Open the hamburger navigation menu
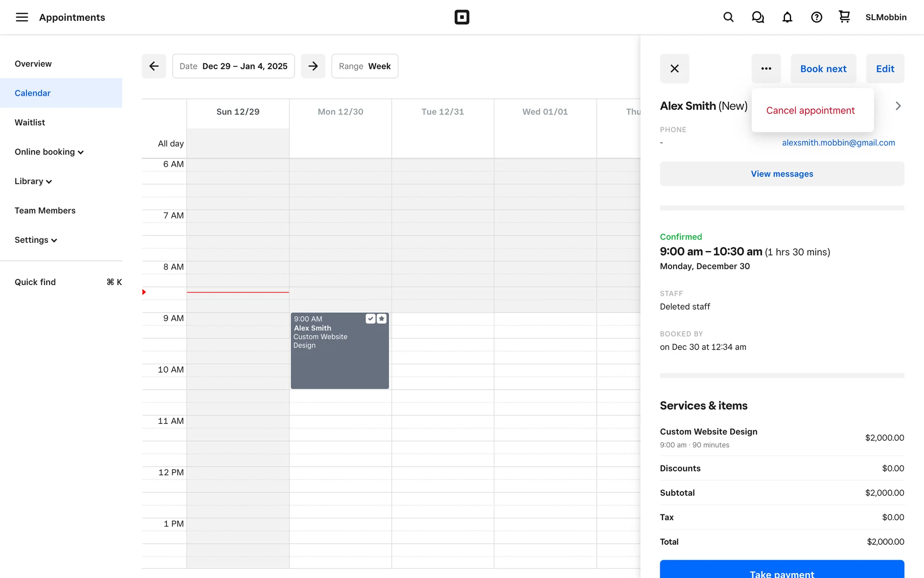This screenshot has width=924, height=578. pyautogui.click(x=22, y=17)
